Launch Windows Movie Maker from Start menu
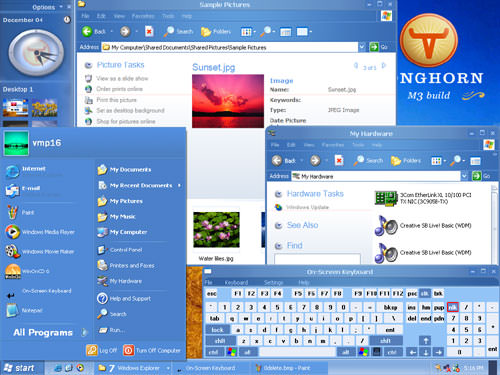 click(40, 252)
